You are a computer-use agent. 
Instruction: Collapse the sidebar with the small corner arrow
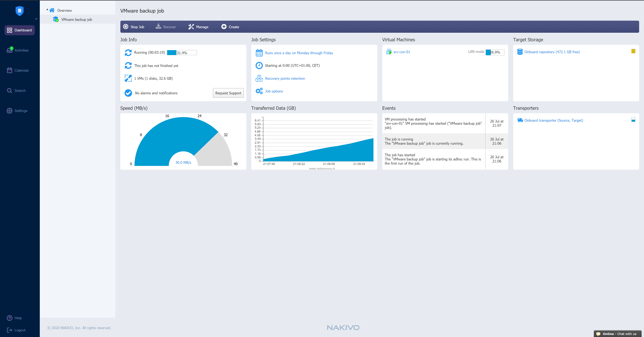coord(36,19)
